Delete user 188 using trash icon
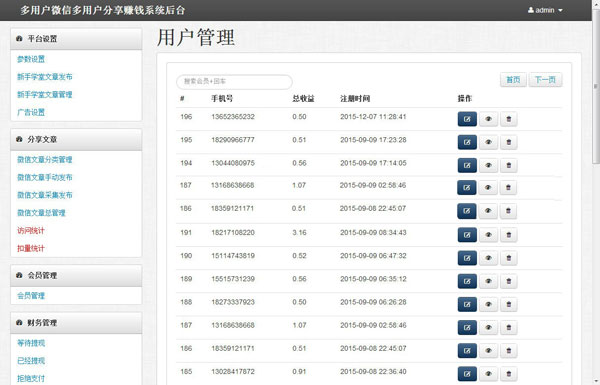The width and height of the screenshot is (600, 385). [x=509, y=304]
